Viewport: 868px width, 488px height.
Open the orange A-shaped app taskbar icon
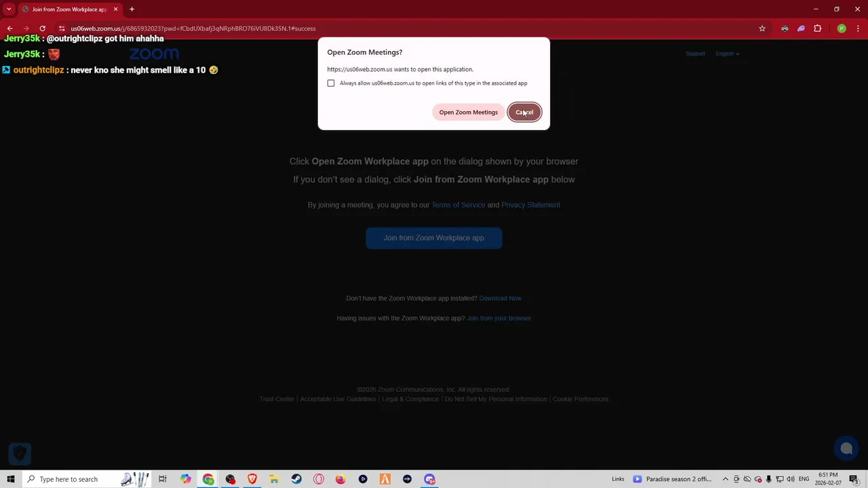tap(385, 479)
